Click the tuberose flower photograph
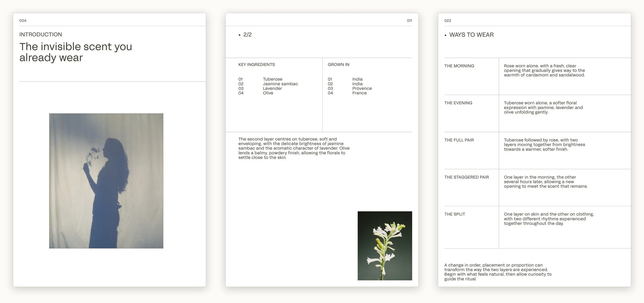The width and height of the screenshot is (644, 303). [385, 246]
